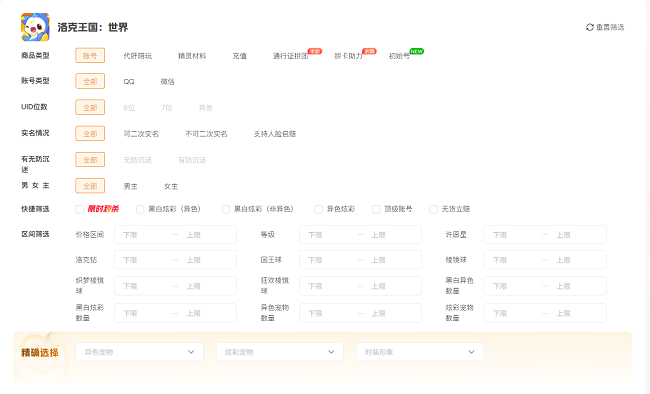Enable the 顶级账号 quick filter checkbox
This screenshot has width=650, height=394.
(x=376, y=209)
